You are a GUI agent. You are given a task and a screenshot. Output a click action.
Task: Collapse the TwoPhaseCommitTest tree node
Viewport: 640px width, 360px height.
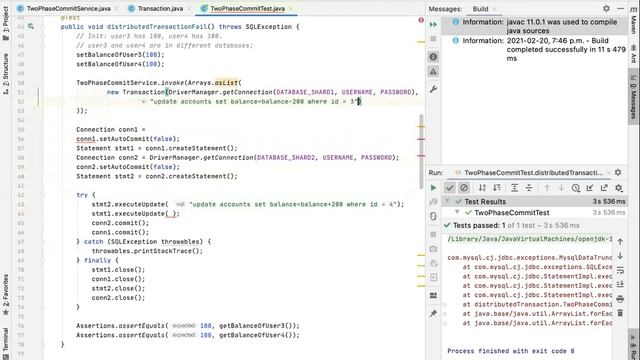pyautogui.click(x=457, y=212)
